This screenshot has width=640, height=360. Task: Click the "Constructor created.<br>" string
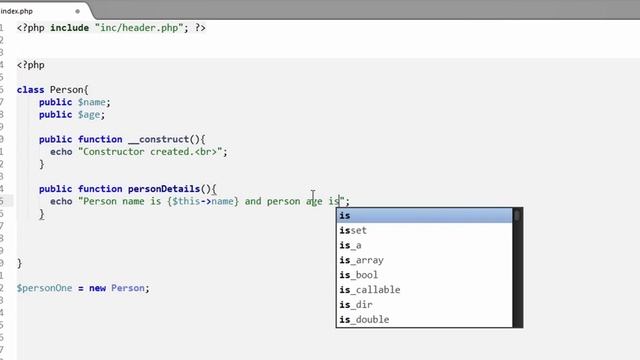[x=150, y=152]
